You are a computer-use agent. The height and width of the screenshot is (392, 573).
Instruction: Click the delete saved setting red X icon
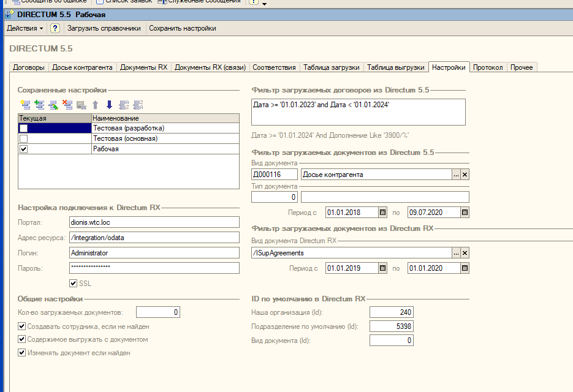[x=67, y=105]
